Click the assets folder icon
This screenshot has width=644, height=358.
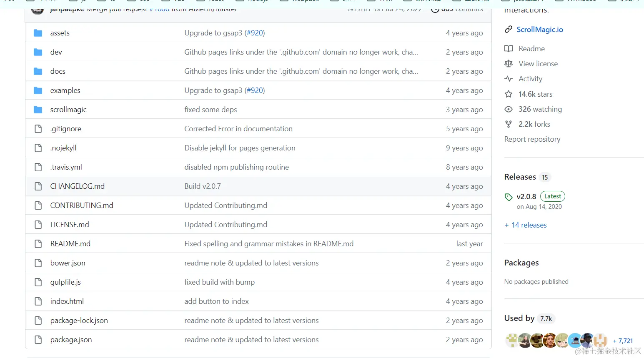click(38, 33)
